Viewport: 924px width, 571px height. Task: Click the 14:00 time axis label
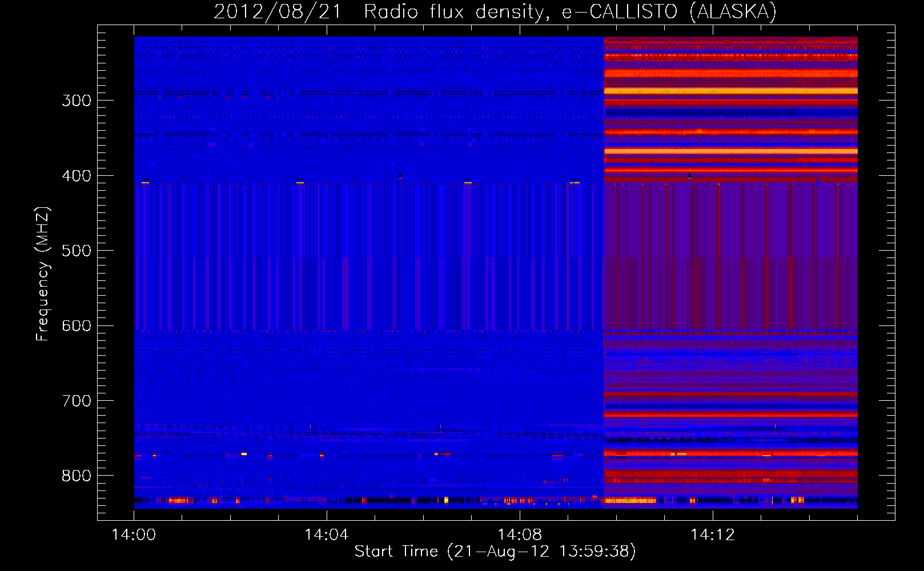pos(134,534)
